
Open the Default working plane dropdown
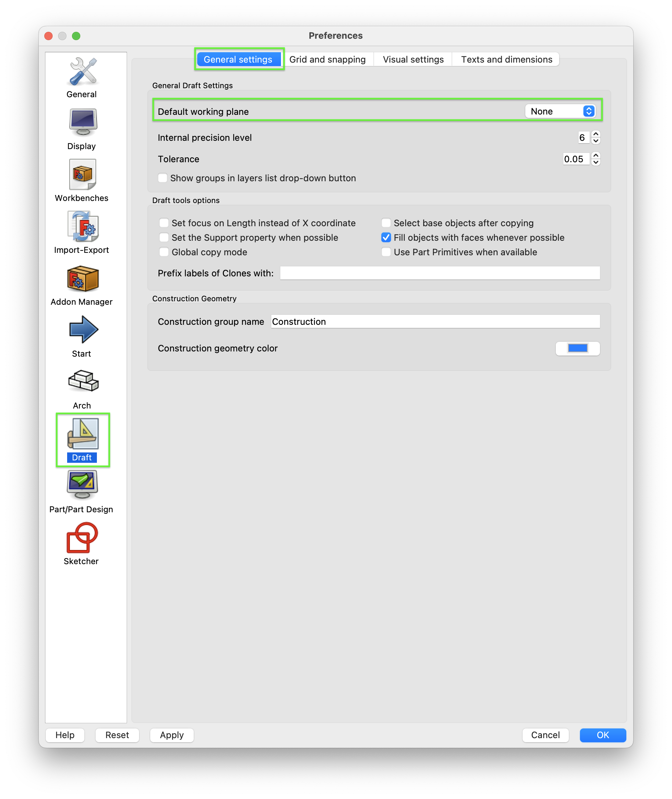(560, 111)
